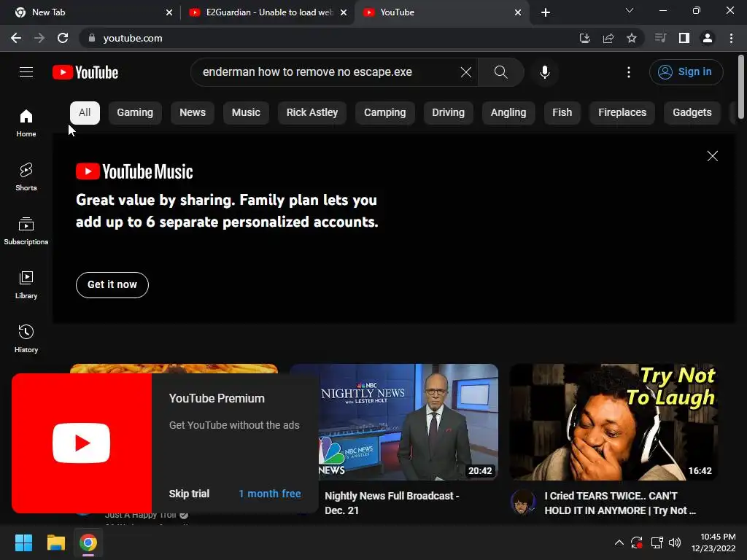Image resolution: width=747 pixels, height=560 pixels.
Task: Click the page vertical scrollbar thumb
Action: tap(741, 87)
